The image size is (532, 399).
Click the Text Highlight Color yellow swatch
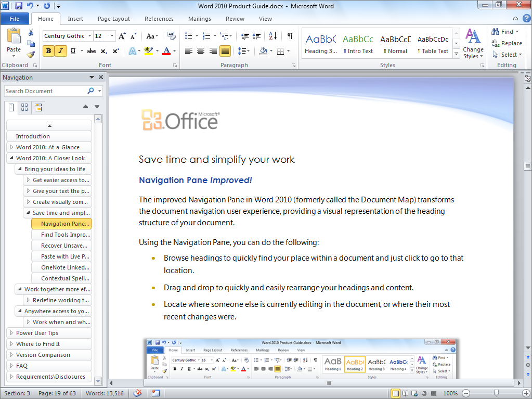click(x=149, y=51)
